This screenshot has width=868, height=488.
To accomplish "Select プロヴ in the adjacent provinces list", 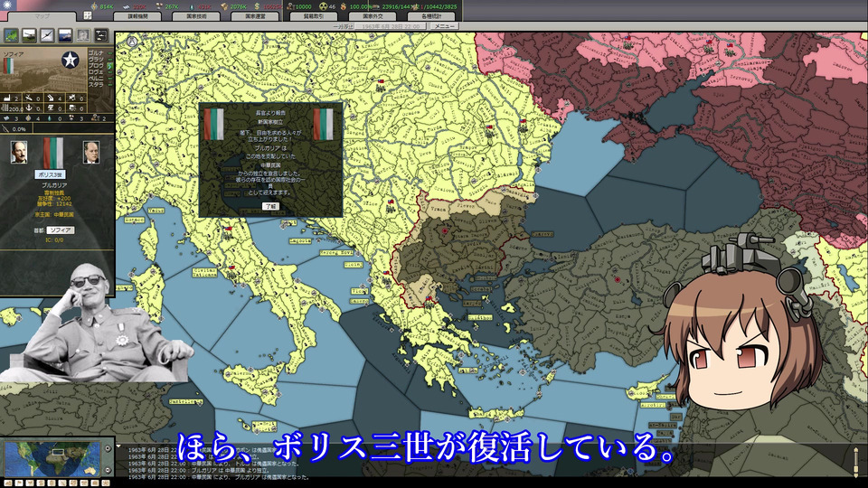I will pos(96,66).
